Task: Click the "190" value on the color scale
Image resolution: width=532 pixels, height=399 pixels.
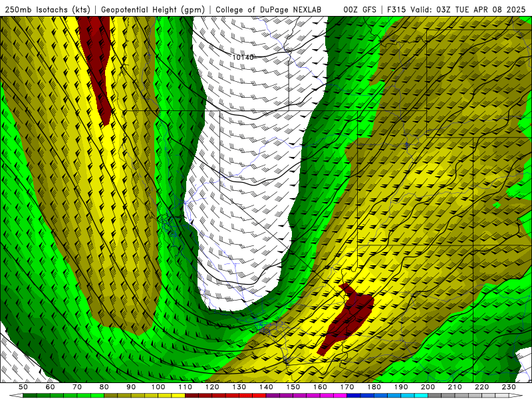Action: pyautogui.click(x=401, y=387)
